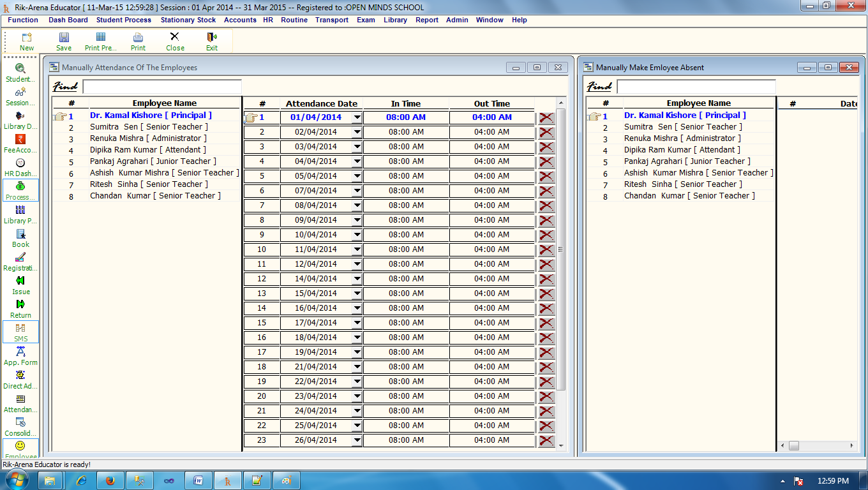This screenshot has width=868, height=490.
Task: Click the New toolbar icon
Action: (27, 41)
